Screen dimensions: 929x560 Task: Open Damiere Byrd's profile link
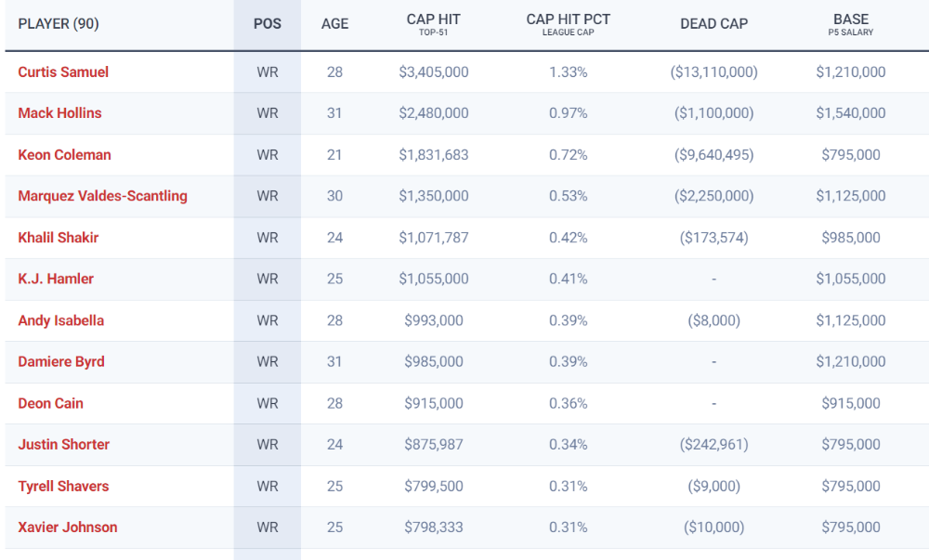tap(61, 361)
